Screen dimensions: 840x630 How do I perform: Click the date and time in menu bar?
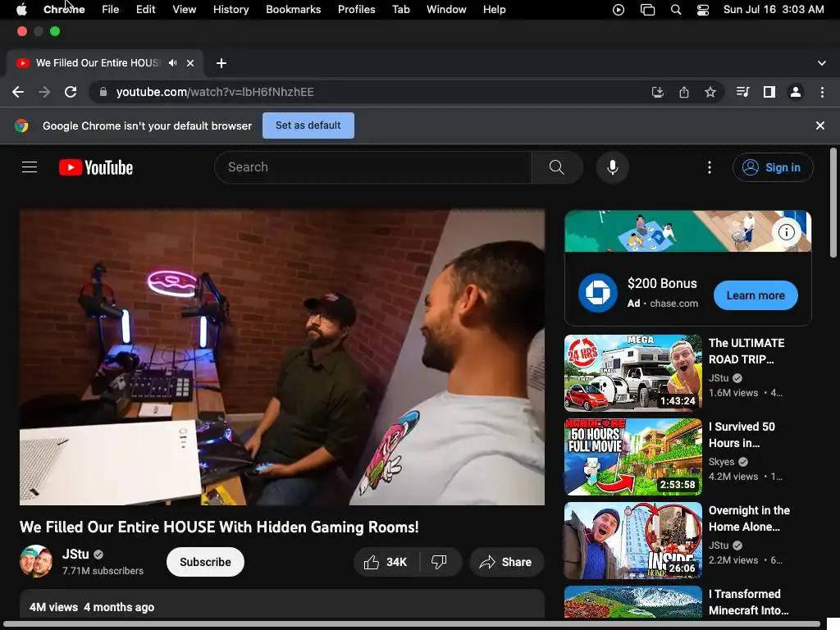[x=774, y=9]
